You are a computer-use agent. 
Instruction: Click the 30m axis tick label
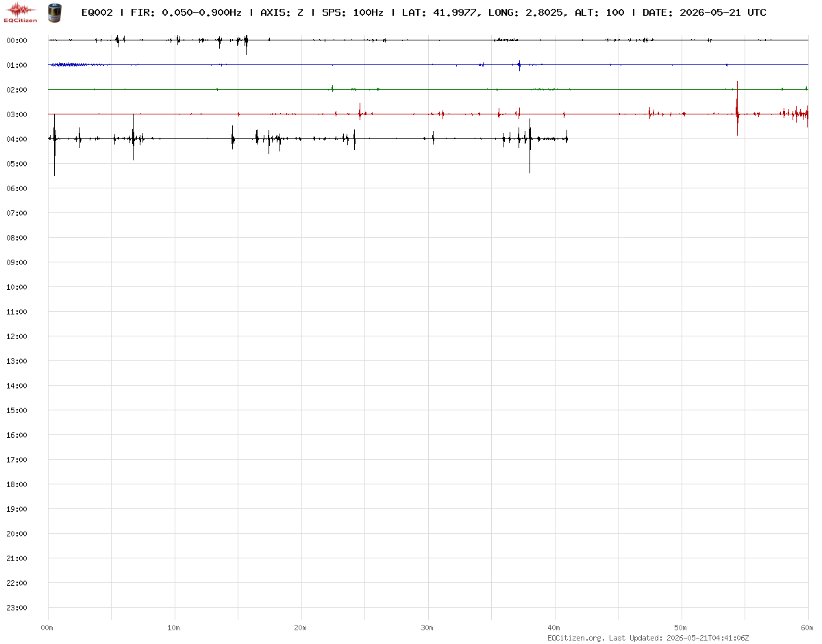427,628
